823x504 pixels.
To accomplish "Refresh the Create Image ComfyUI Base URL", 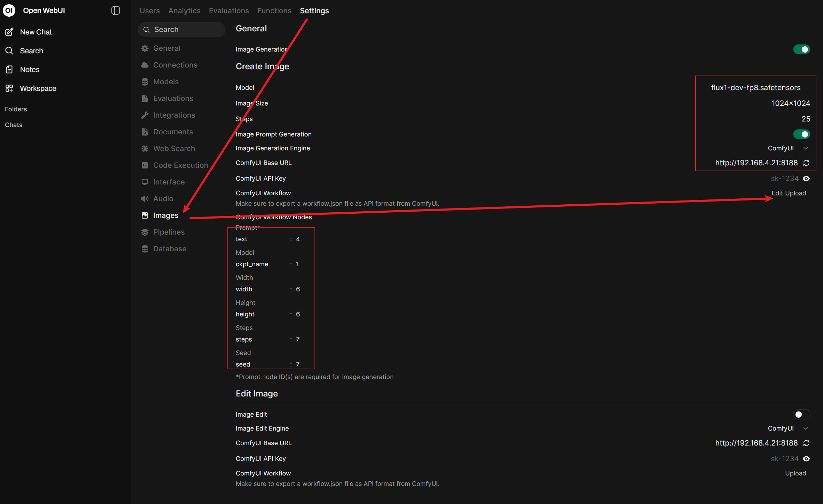I will [806, 163].
